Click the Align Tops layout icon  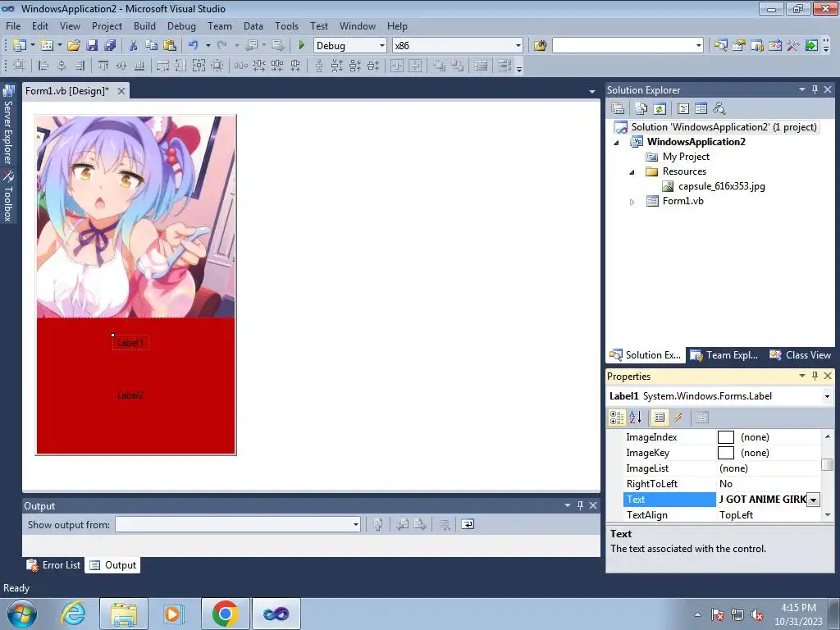pos(103,66)
